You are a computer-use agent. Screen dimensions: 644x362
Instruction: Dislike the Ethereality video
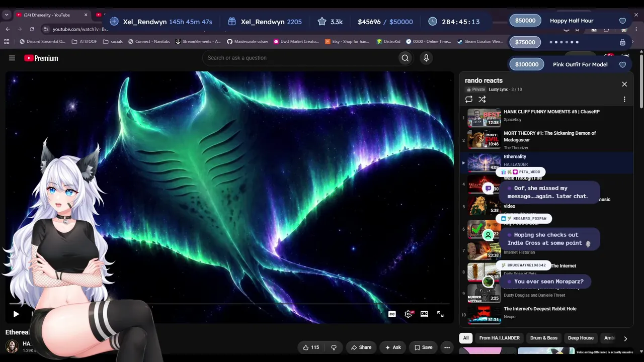[334, 347]
